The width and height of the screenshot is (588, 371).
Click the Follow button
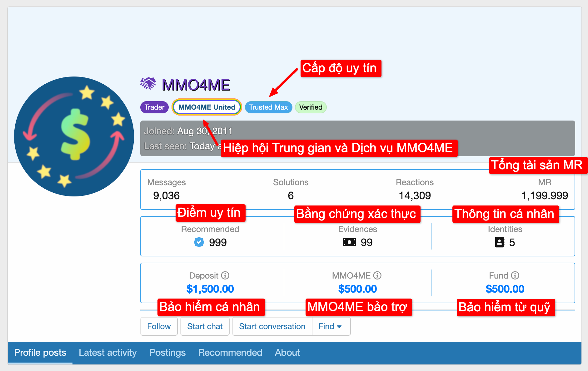159,326
